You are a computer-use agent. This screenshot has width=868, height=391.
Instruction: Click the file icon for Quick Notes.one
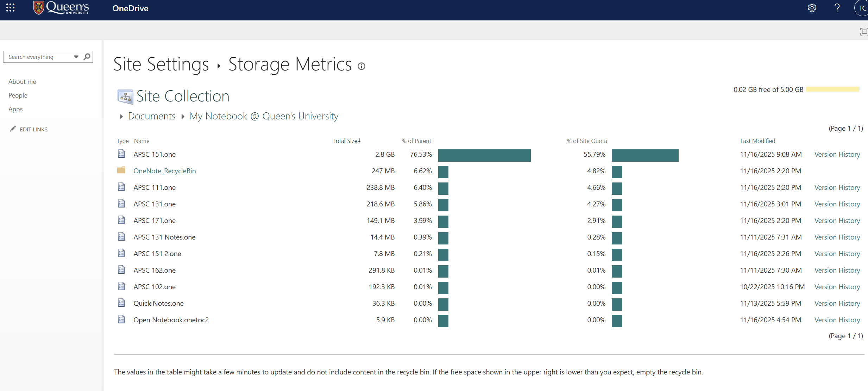tap(121, 303)
